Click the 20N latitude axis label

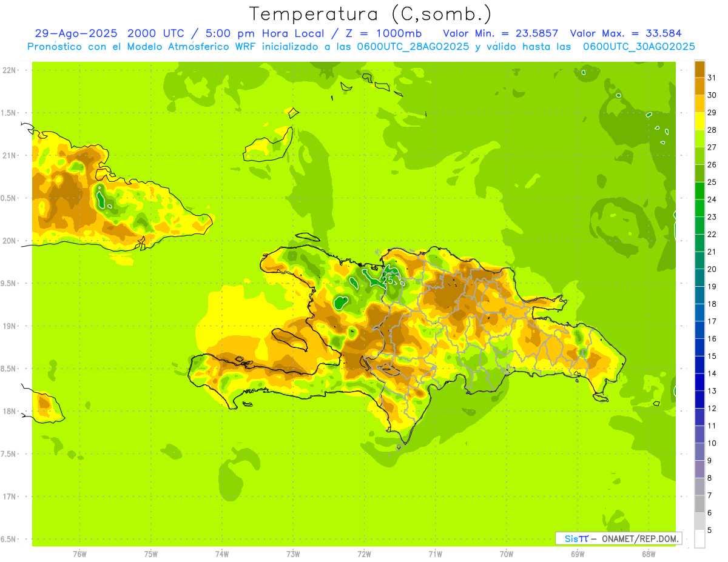(x=9, y=241)
